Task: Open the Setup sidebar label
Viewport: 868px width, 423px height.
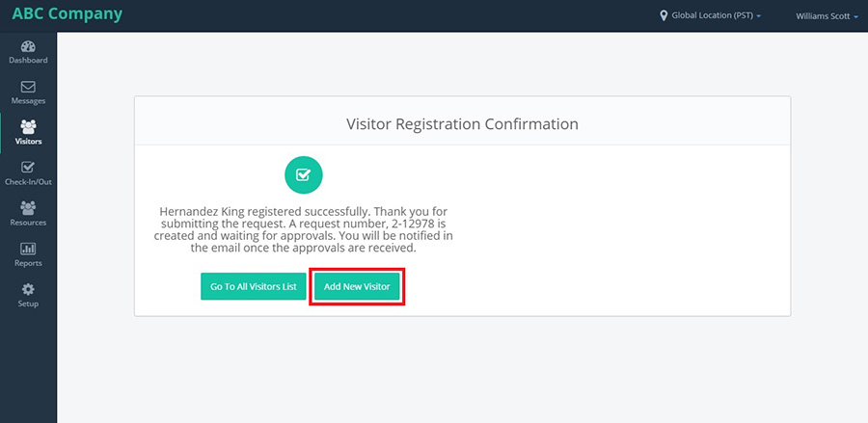Action: click(28, 304)
